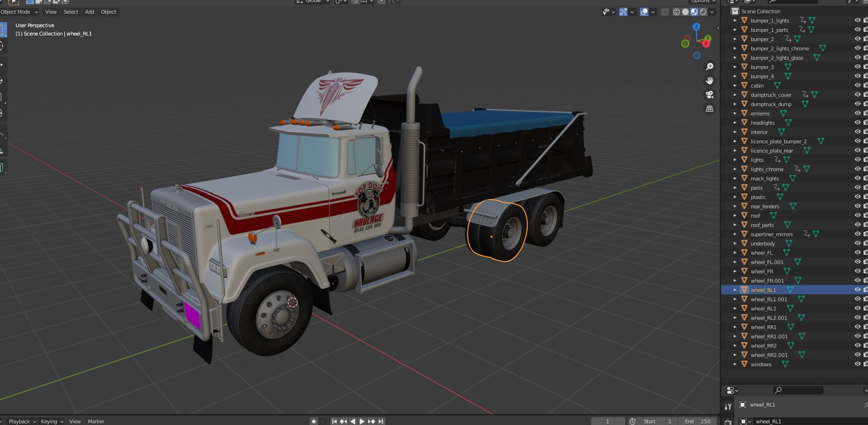Viewport: 868px width, 425px height.
Task: Select licence_plate_rear in outliner
Action: 772,151
